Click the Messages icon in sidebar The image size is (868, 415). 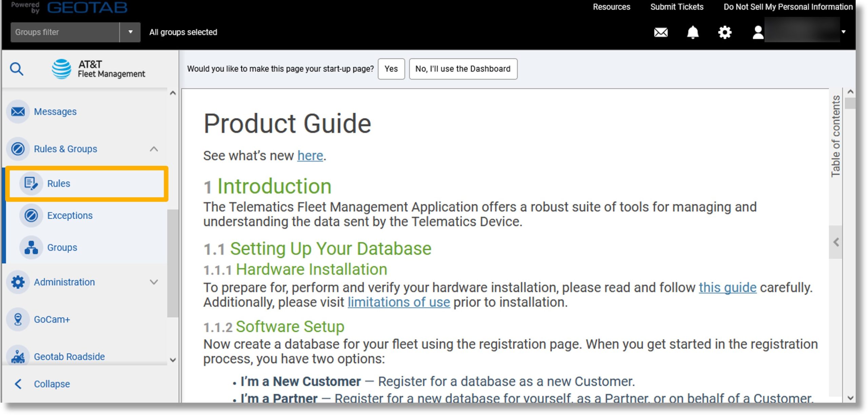pyautogui.click(x=18, y=111)
